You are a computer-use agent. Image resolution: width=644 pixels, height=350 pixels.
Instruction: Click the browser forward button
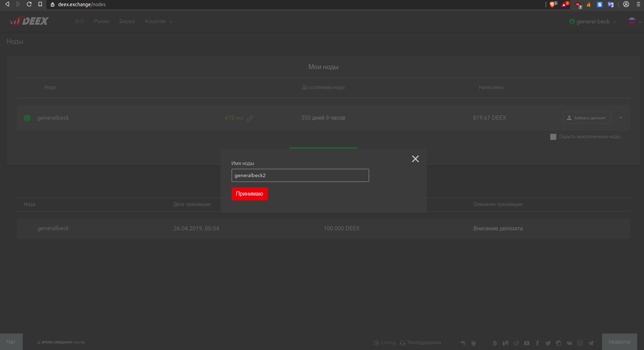point(18,4)
